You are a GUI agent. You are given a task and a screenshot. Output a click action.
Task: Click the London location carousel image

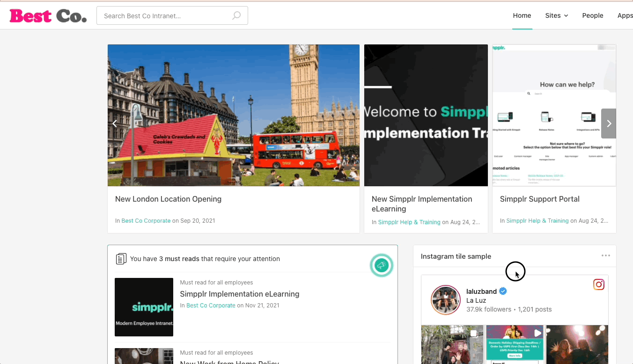(x=233, y=115)
